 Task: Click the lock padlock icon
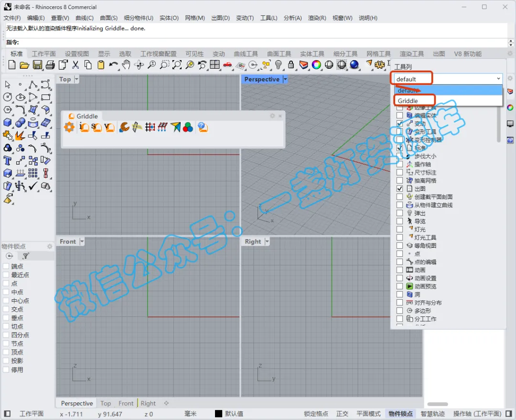[291, 65]
